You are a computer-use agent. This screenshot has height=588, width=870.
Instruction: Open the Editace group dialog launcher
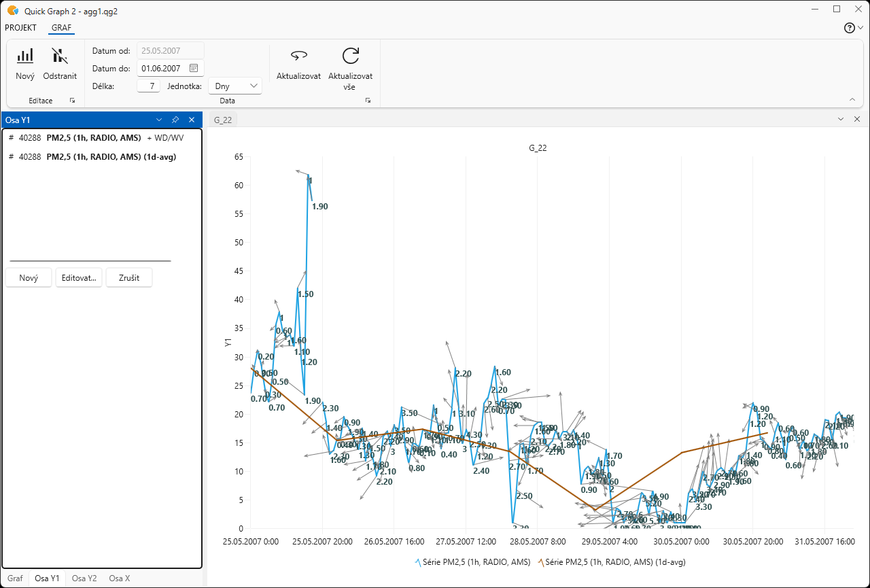[x=72, y=101]
